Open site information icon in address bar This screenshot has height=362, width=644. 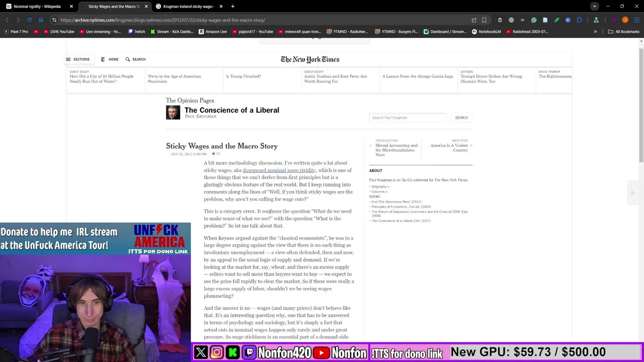[x=54, y=20]
